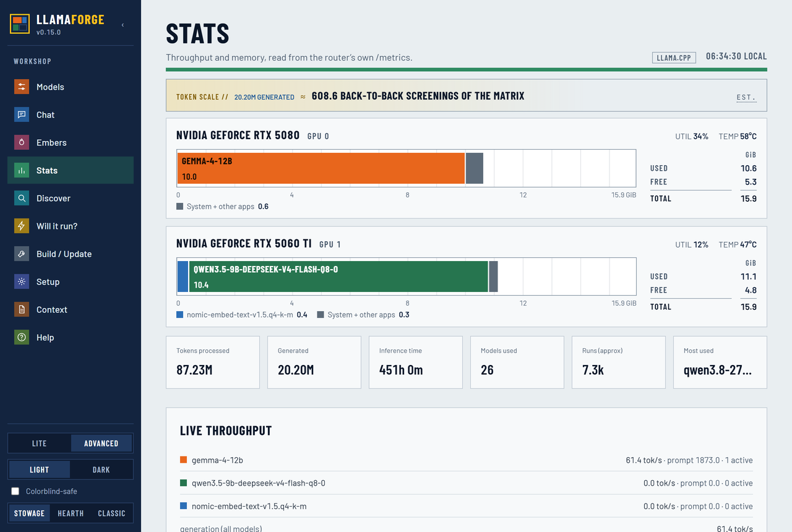
Task: Click the Models sliders icon
Action: pos(22,87)
